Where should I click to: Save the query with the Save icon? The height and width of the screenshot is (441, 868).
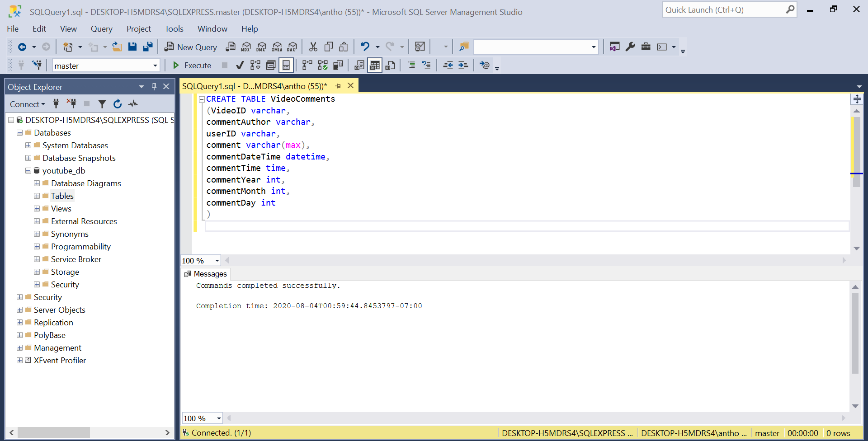(x=132, y=47)
